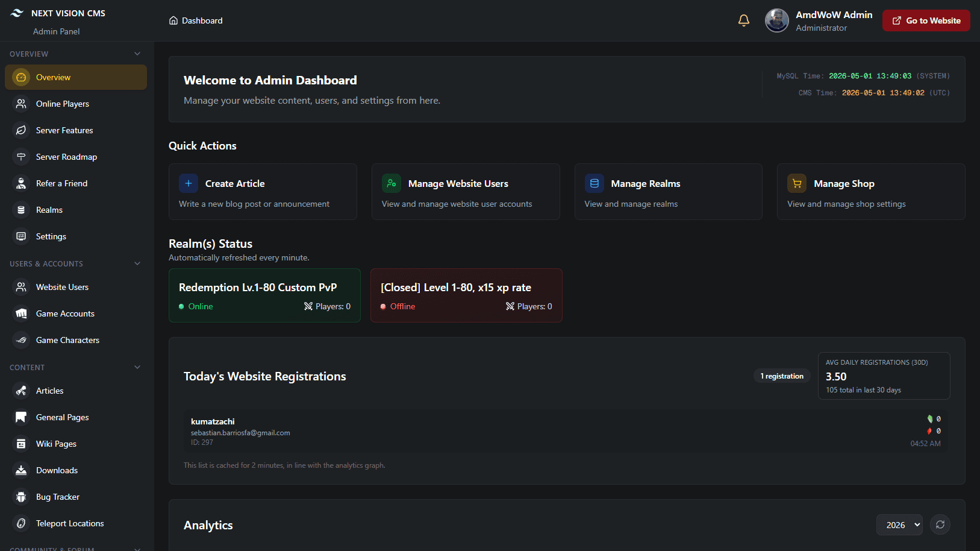This screenshot has height=551, width=980.
Task: Open the Online Players icon
Action: tap(21, 104)
